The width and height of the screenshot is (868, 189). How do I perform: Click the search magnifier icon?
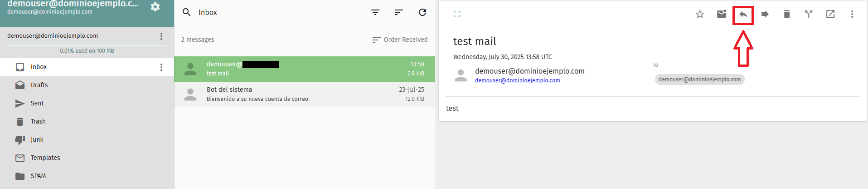pos(186,12)
